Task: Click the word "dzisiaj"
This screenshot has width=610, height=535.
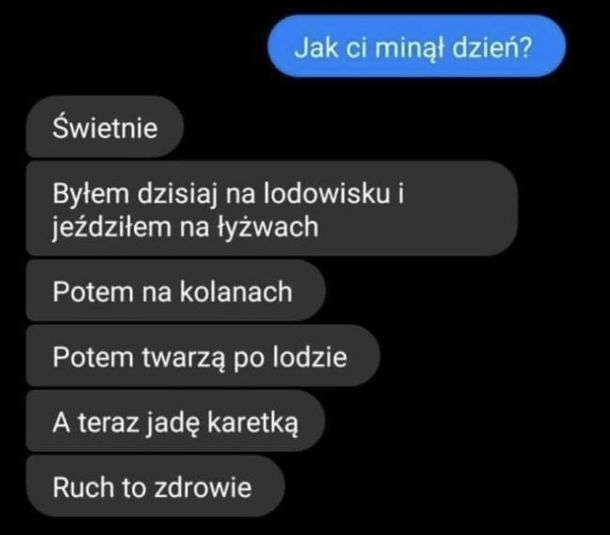Action: coord(177,193)
